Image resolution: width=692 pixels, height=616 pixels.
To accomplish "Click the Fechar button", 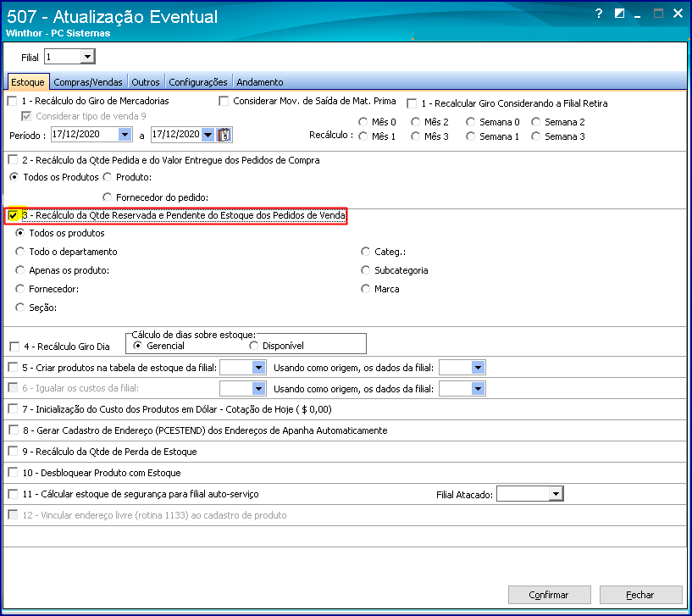I will 640,595.
